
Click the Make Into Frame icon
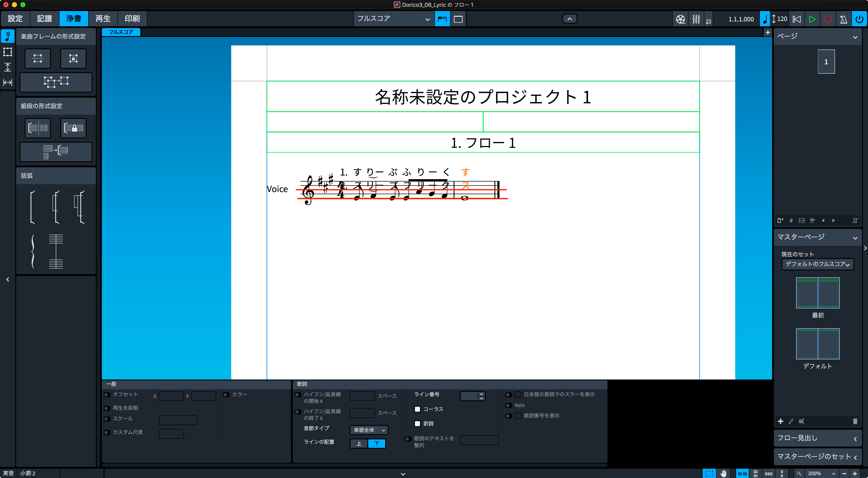[x=56, y=82]
